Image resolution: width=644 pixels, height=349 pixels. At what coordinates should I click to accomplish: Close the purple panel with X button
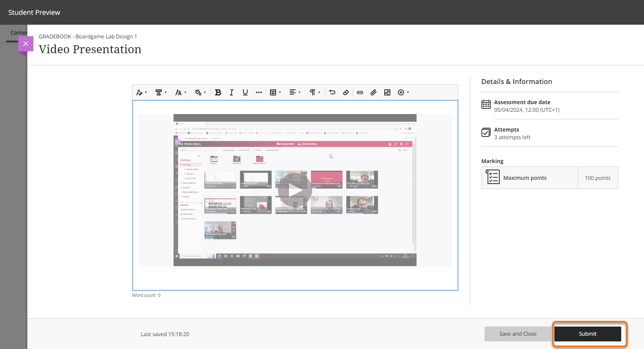tap(26, 44)
